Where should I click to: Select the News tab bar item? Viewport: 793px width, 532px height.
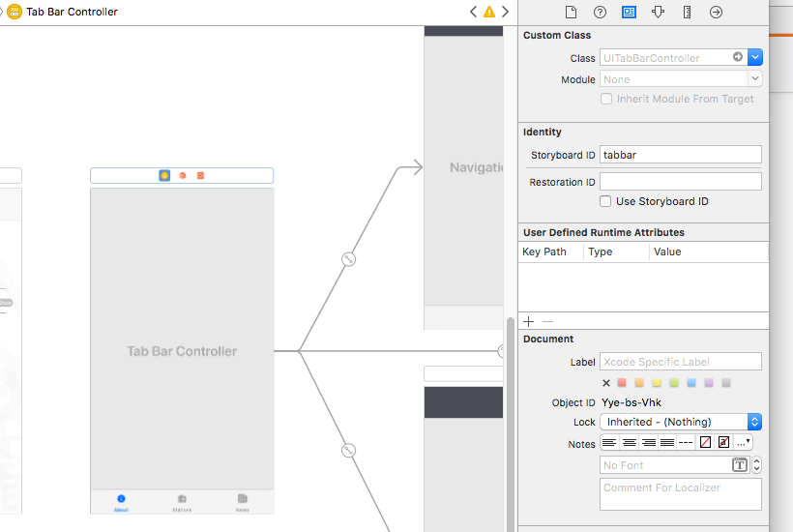tap(242, 501)
